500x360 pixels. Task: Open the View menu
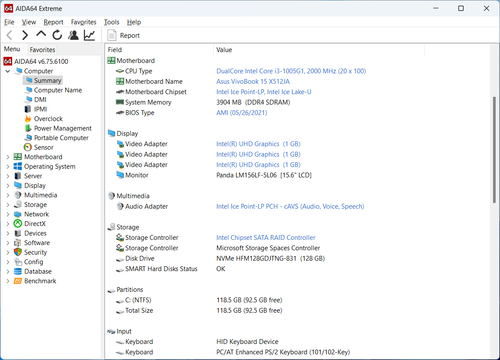click(29, 22)
